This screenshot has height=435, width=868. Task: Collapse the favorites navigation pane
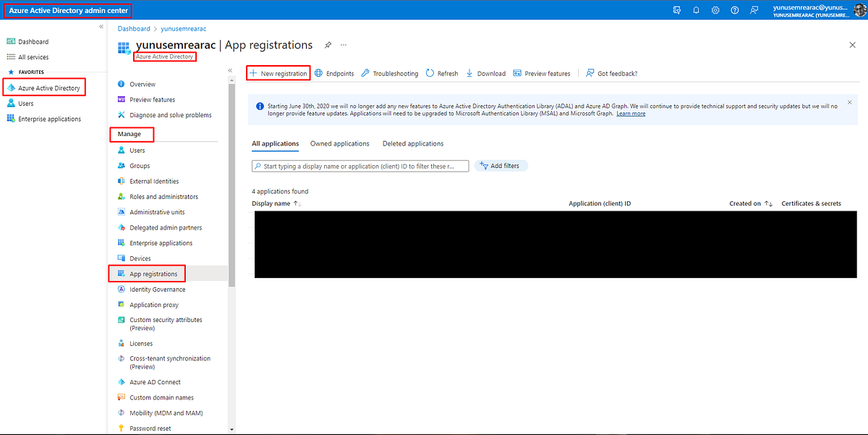(101, 26)
